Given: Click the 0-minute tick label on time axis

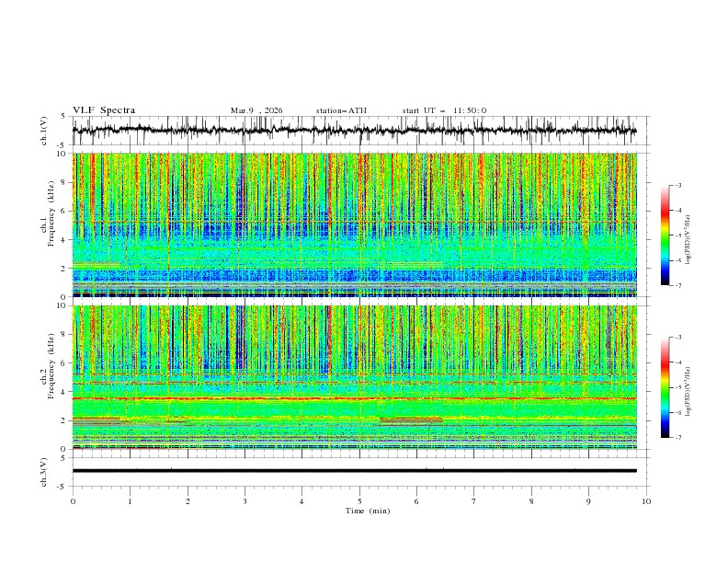Looking at the screenshot, I should click(x=73, y=501).
